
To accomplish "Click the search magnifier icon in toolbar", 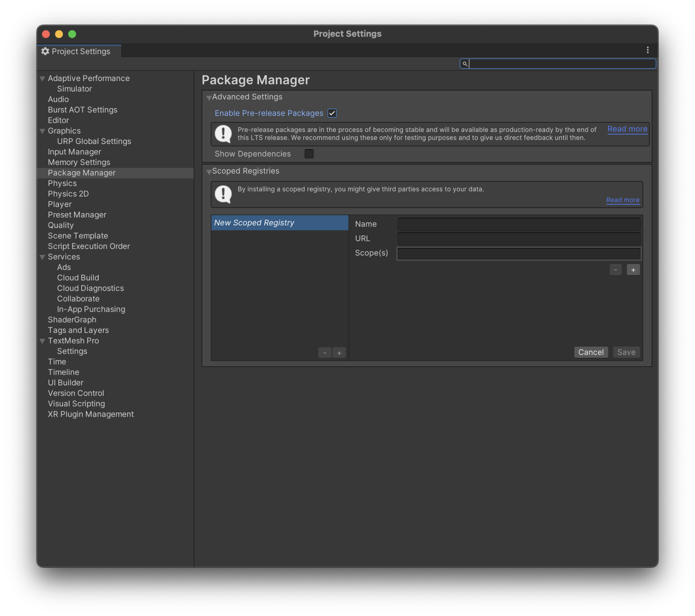I will pos(465,64).
